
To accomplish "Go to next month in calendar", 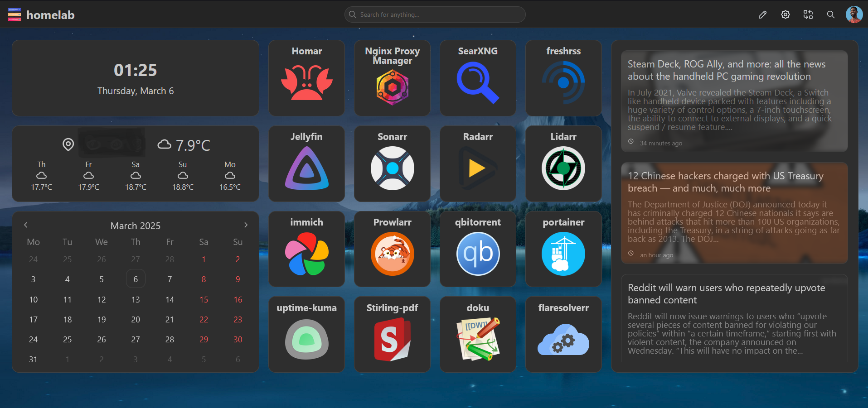I will point(246,225).
